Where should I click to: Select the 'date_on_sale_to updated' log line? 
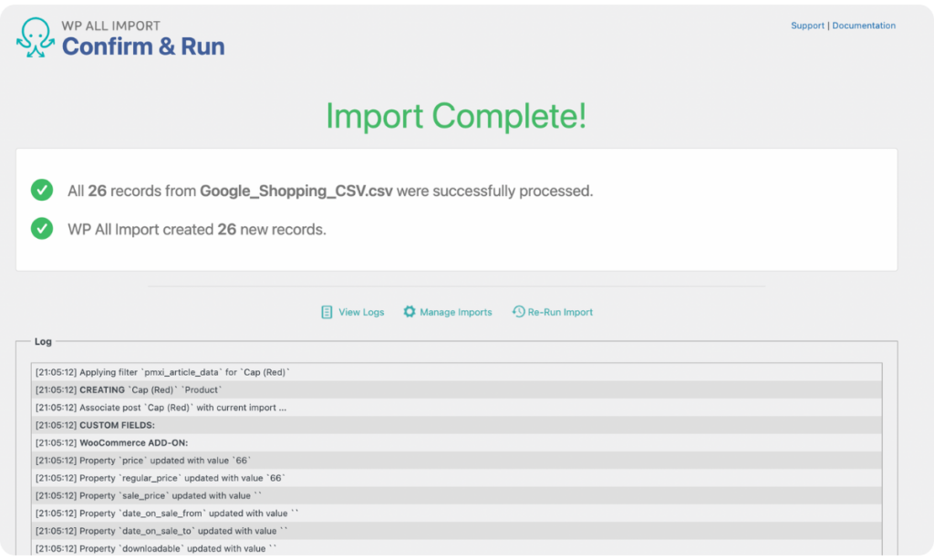[x=456, y=531]
